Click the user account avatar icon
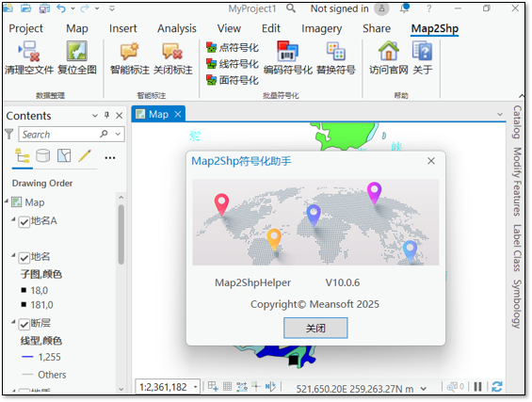The image size is (532, 402). pos(381,8)
